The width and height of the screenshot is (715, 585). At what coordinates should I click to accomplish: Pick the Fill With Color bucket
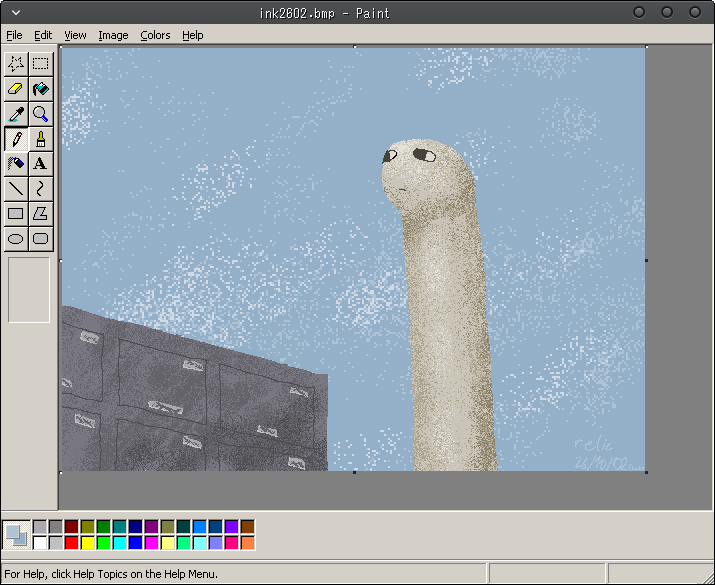41,88
